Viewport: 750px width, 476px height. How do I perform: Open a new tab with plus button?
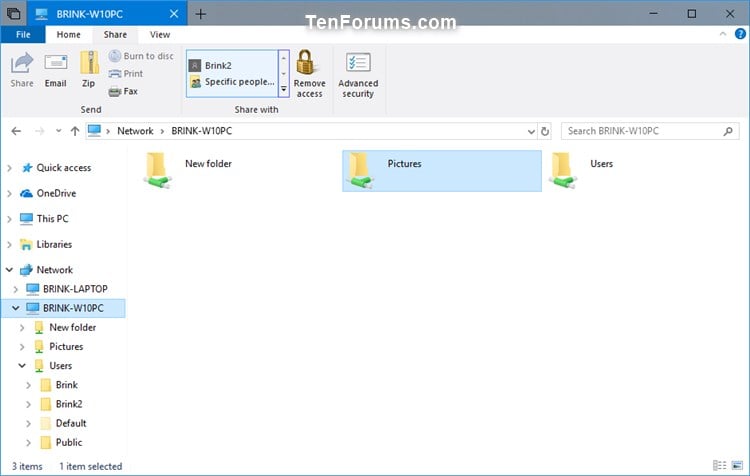200,14
